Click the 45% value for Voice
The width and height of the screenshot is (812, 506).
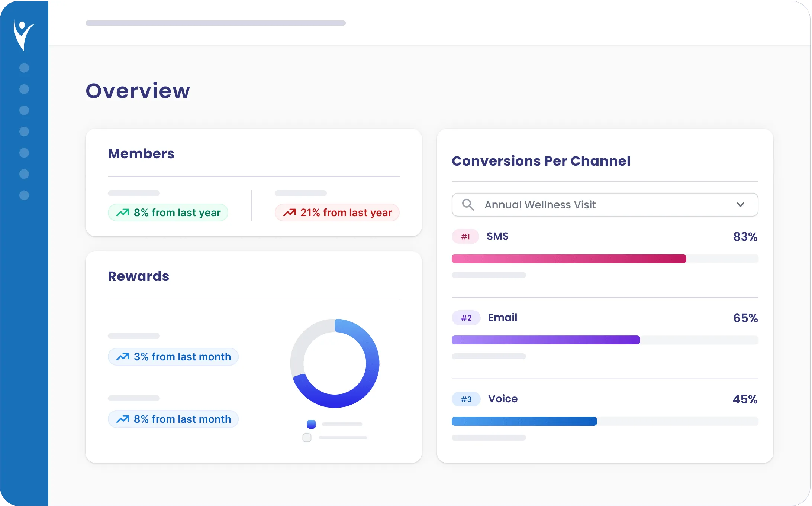745,399
